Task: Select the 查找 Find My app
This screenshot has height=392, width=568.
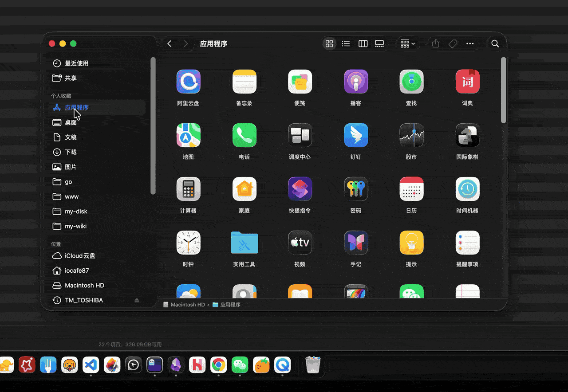Action: coord(411,82)
